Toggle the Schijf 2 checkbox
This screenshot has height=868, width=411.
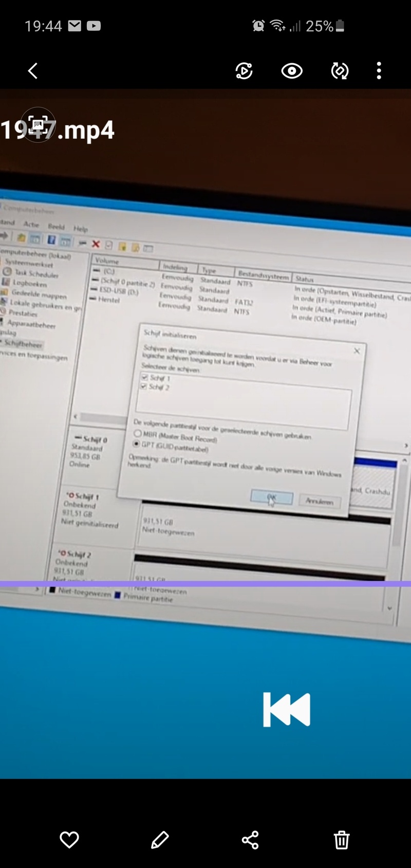143,386
